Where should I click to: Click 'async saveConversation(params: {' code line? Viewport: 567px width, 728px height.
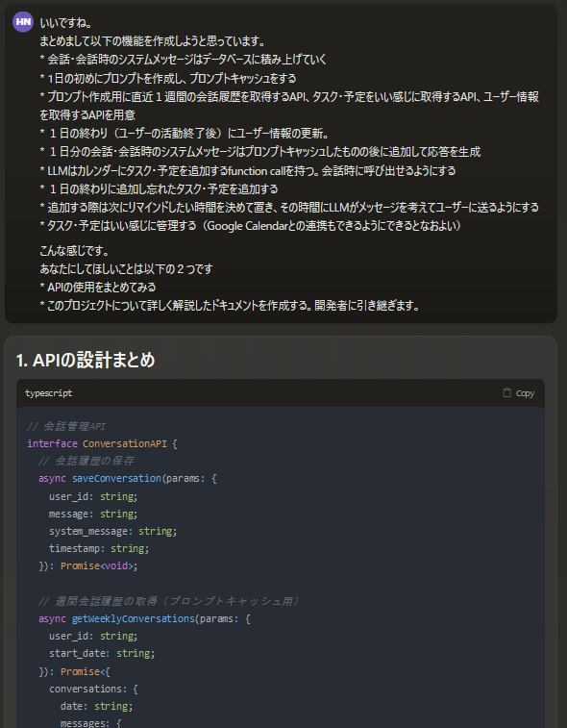click(128, 478)
